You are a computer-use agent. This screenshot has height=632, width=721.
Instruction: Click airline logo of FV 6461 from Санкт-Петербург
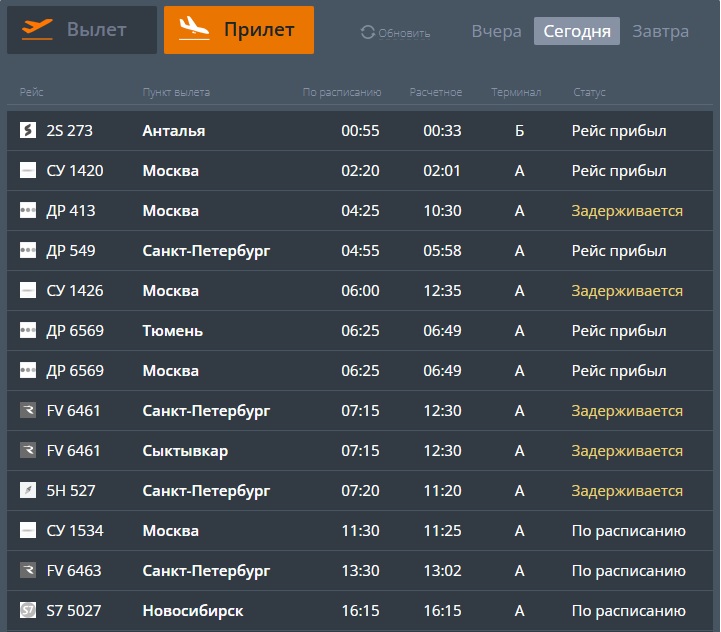click(28, 410)
